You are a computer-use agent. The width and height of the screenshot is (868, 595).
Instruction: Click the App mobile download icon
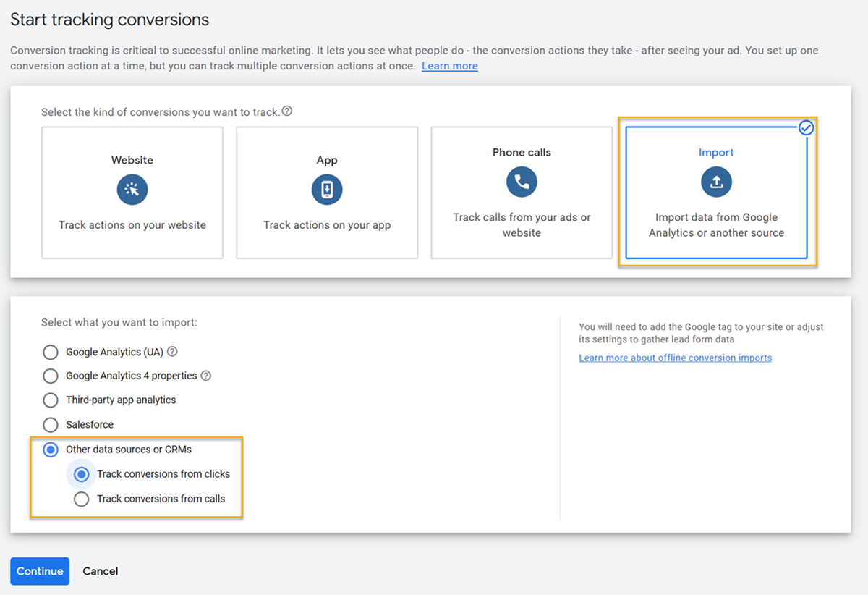tap(327, 190)
